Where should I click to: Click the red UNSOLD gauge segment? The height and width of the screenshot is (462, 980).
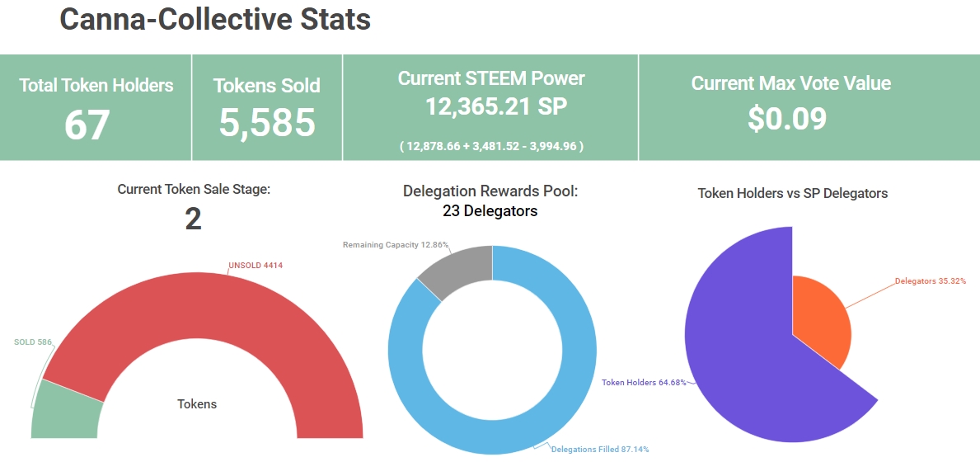pos(206,313)
